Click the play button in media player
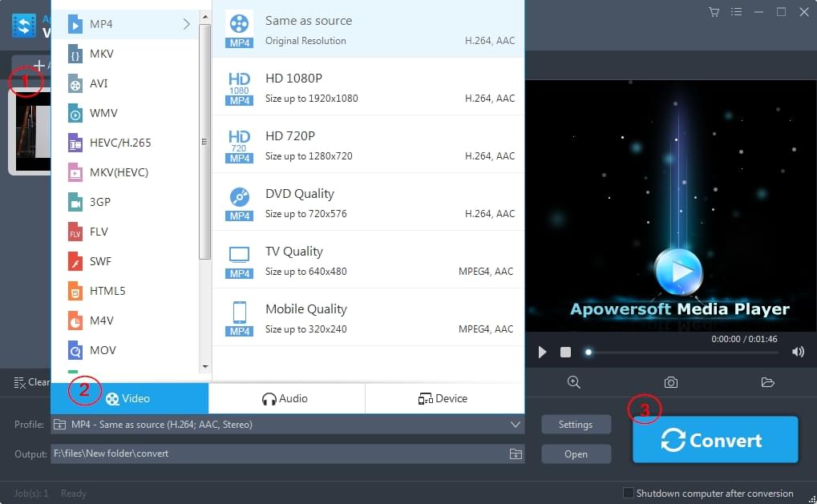Screen dimensions: 817x504 pos(543,352)
